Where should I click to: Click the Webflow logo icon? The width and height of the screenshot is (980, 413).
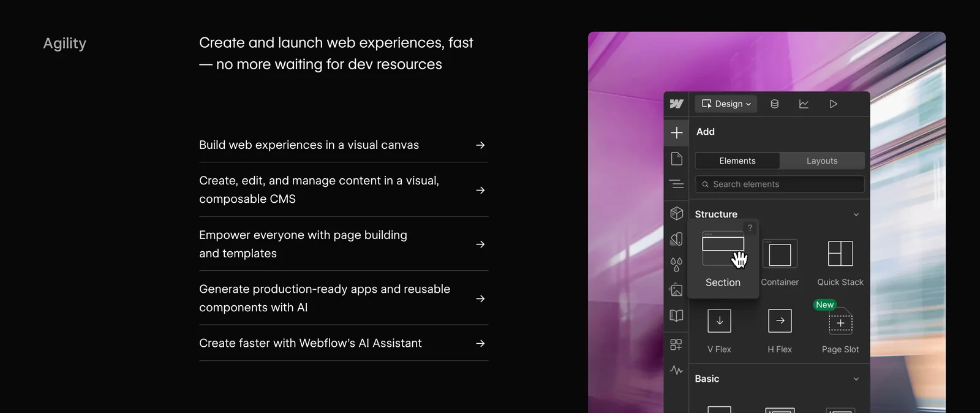[676, 104]
